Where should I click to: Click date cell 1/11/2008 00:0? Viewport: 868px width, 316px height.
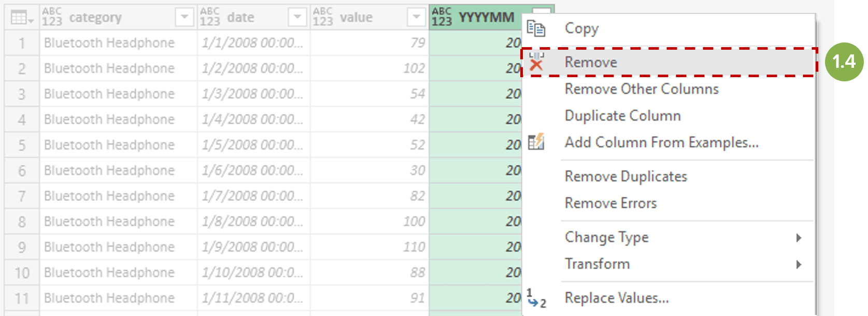tap(253, 298)
